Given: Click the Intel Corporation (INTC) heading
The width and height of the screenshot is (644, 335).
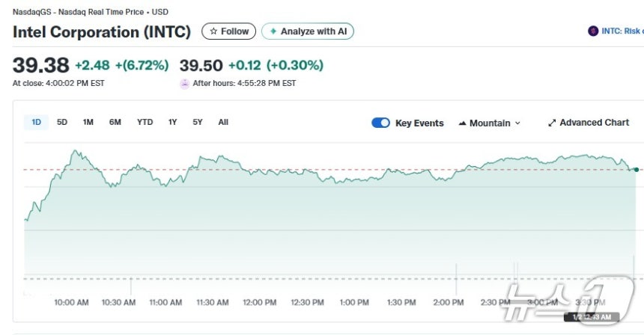Looking at the screenshot, I should point(102,32).
